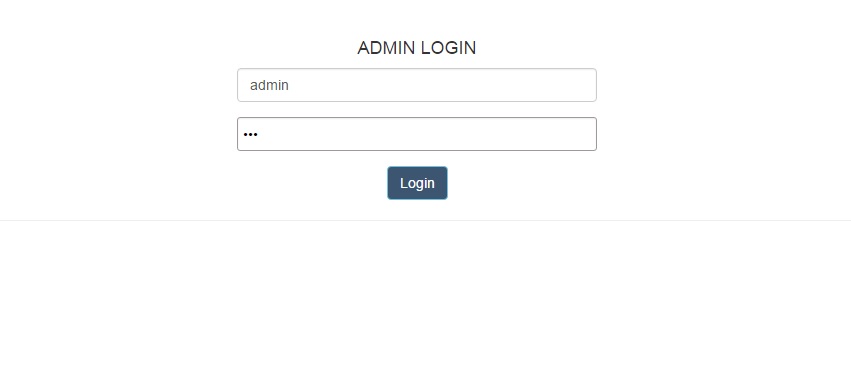Set focus on the second text input
The width and height of the screenshot is (851, 375).
[x=417, y=134]
